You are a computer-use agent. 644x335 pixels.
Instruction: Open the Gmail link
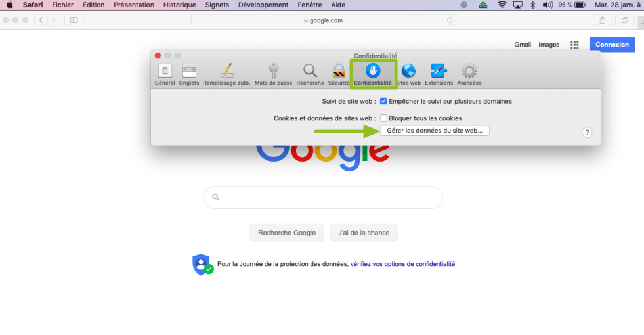pos(523,45)
